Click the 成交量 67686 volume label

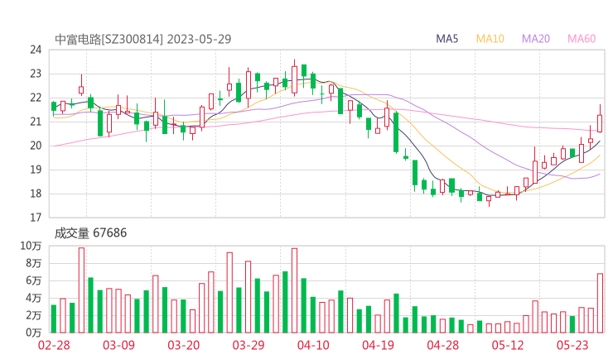90,233
